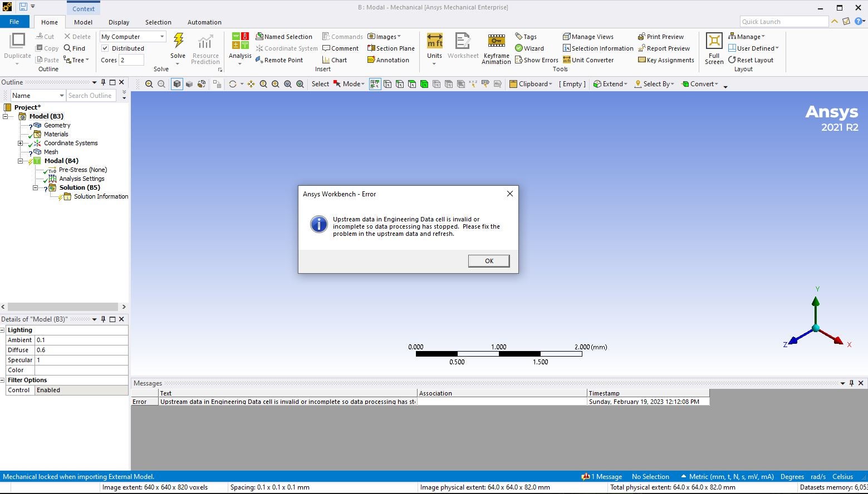868x494 pixels.
Task: Open Selection Information panel
Action: click(598, 48)
